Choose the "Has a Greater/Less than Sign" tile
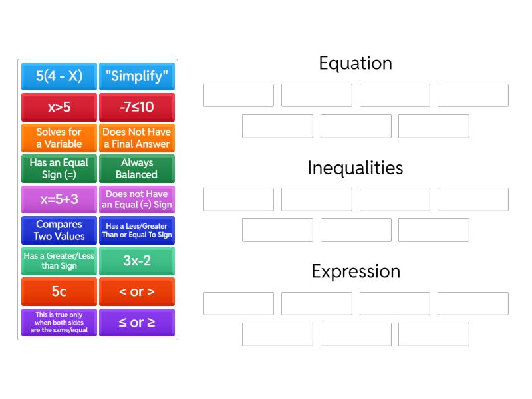 (x=59, y=261)
